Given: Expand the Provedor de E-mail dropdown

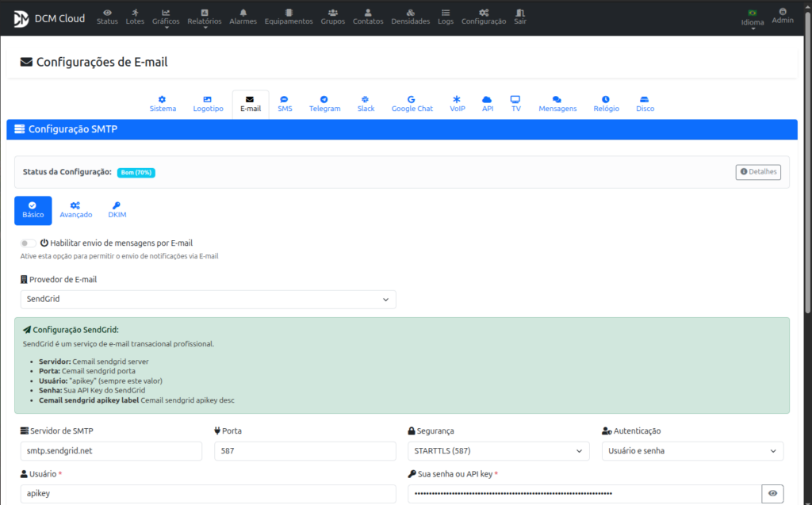Looking at the screenshot, I should (x=208, y=300).
